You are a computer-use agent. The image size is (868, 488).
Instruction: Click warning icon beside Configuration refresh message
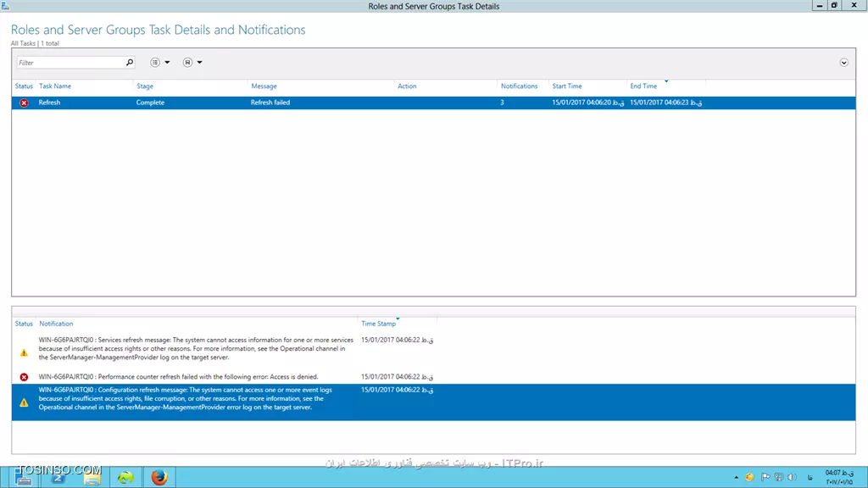point(24,402)
